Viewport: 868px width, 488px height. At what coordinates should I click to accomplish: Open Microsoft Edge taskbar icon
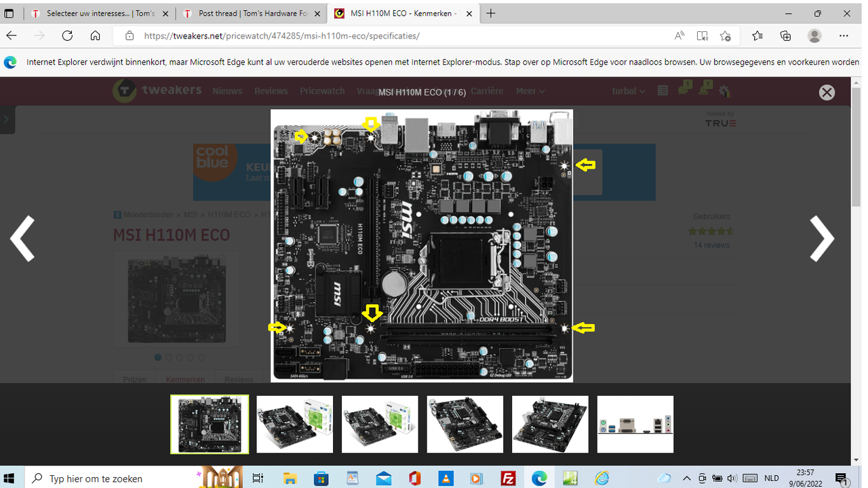[x=539, y=479]
